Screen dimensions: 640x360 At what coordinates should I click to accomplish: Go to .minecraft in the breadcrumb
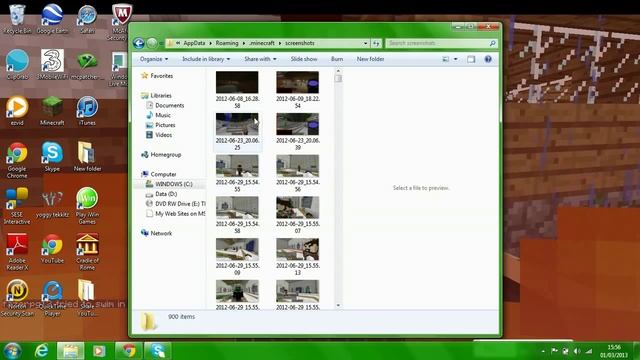262,43
